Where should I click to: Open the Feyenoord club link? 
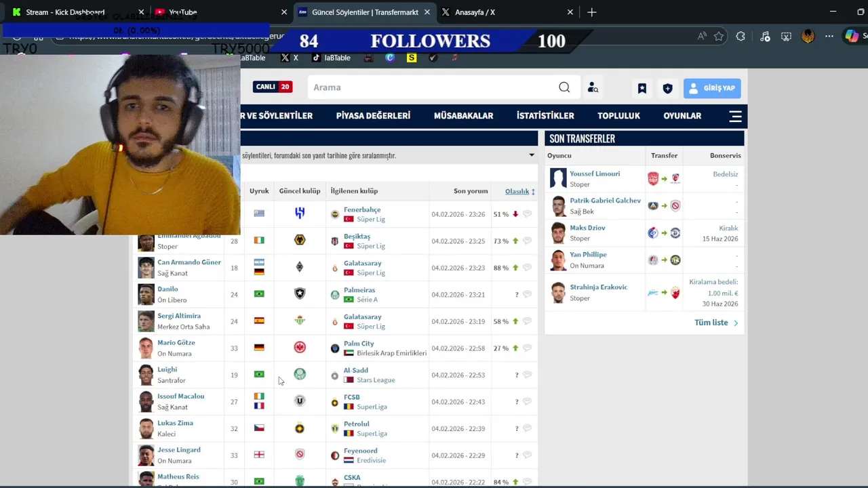360,451
